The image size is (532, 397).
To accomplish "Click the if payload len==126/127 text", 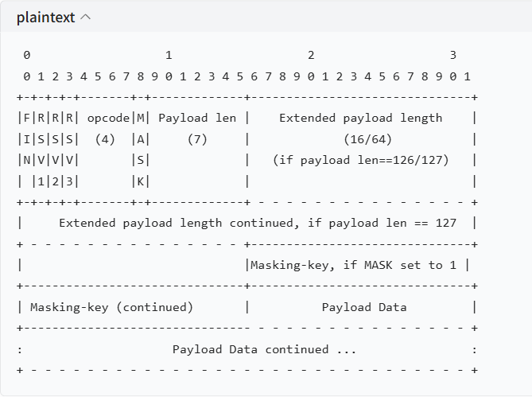I will click(x=361, y=160).
